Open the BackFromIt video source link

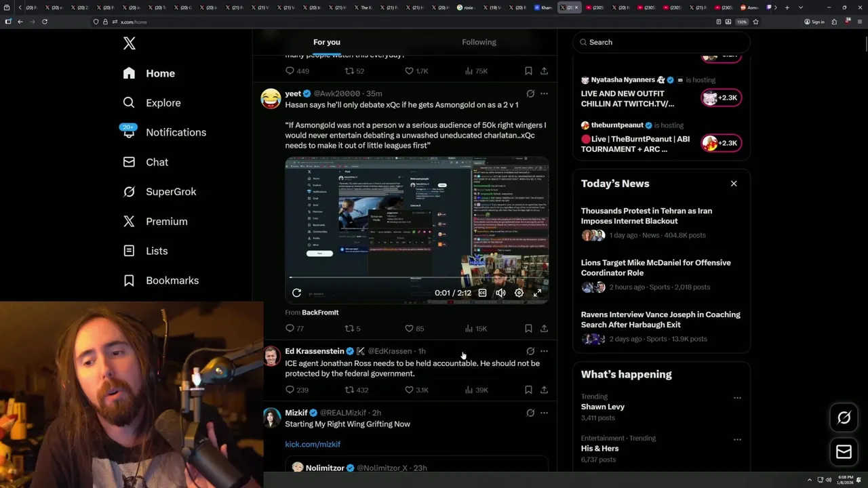320,312
